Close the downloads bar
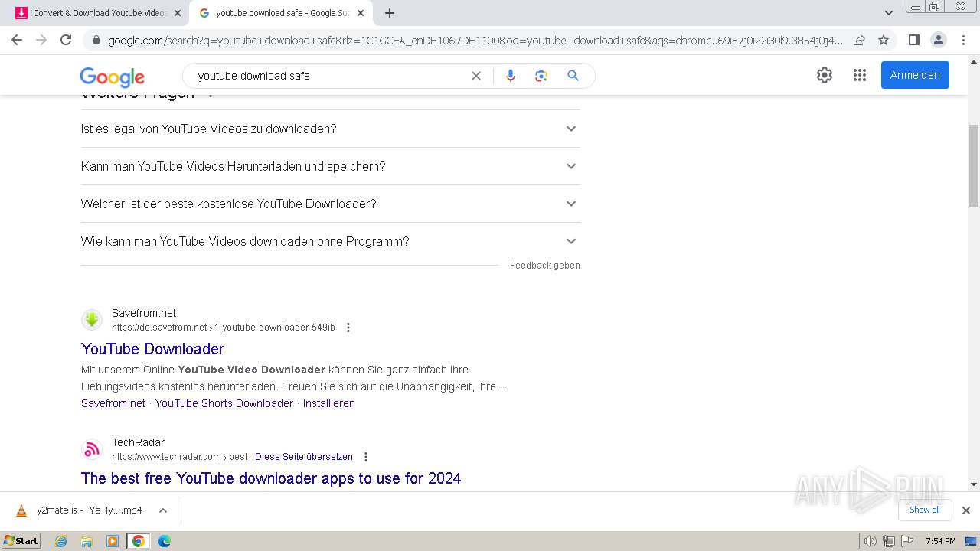The image size is (980, 551). [966, 510]
